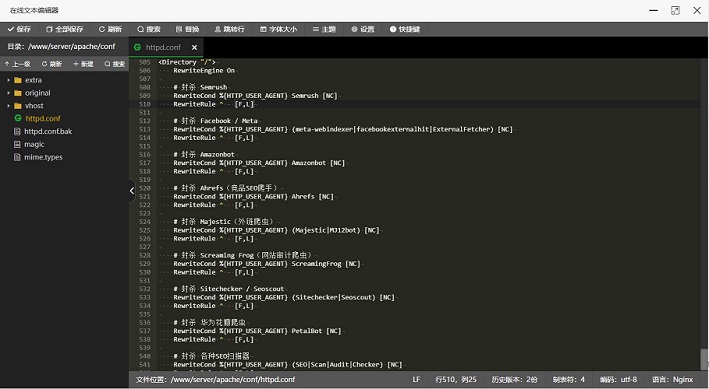The height and width of the screenshot is (389, 709).
Task: Click line 513 facebookexternalhit condition
Action: pos(343,129)
